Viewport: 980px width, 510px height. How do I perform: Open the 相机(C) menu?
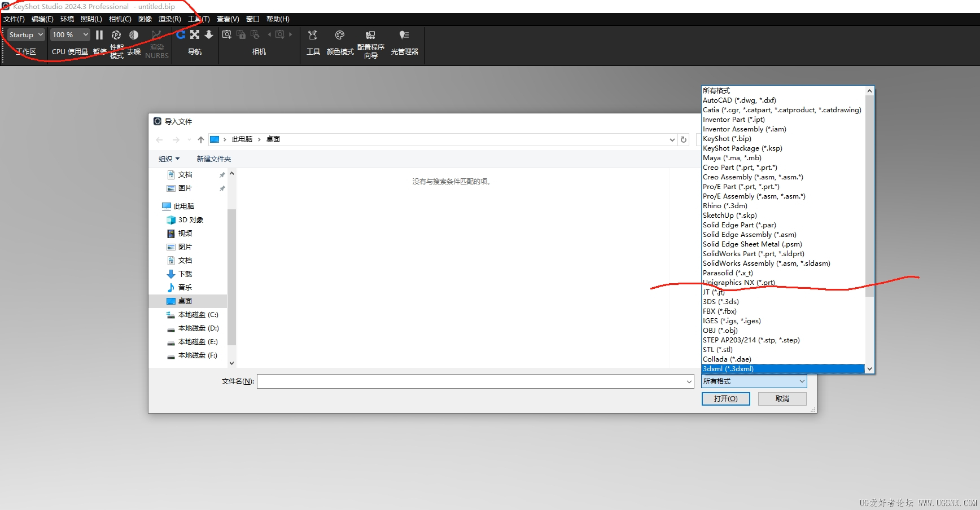point(120,19)
